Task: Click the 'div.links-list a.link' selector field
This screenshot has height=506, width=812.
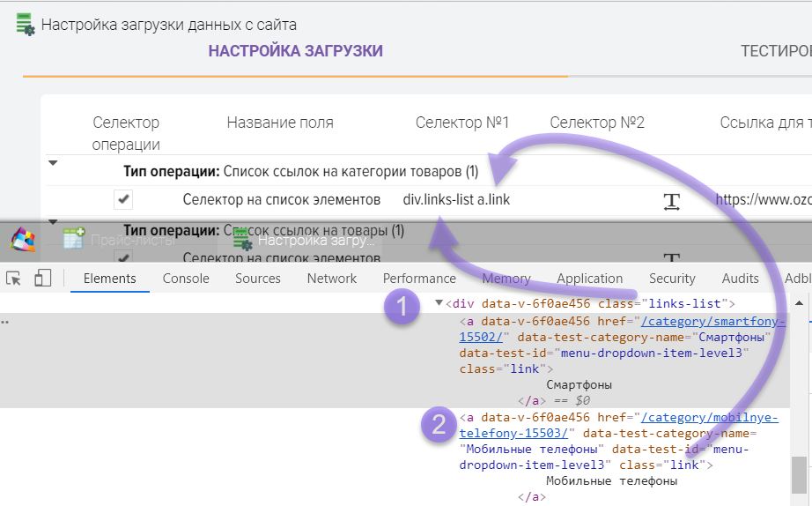Action: coord(456,200)
